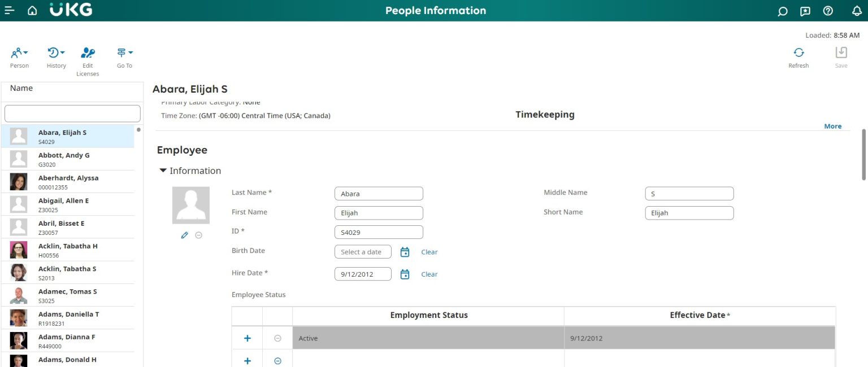Screen dimensions: 868x367
Task: Open the Edit Licenses tool
Action: 88,52
